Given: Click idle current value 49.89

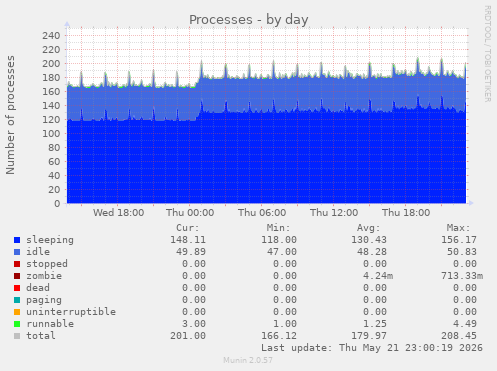Looking at the screenshot, I should point(191,252).
